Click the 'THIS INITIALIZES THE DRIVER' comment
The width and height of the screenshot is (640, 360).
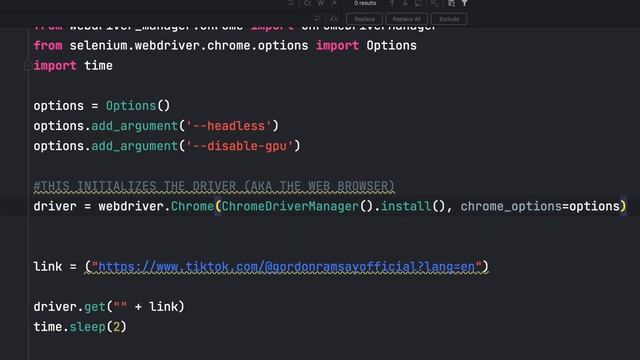click(214, 187)
